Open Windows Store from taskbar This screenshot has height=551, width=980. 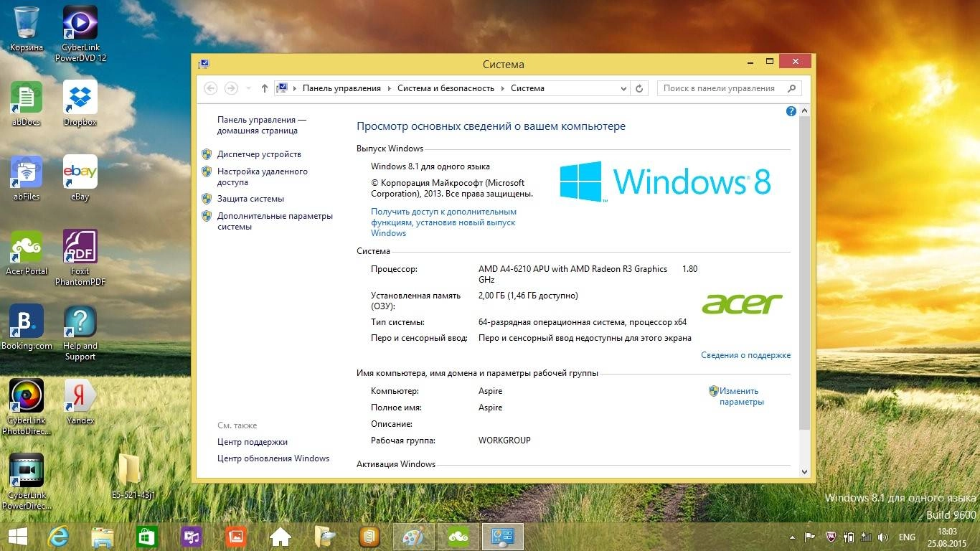click(147, 537)
